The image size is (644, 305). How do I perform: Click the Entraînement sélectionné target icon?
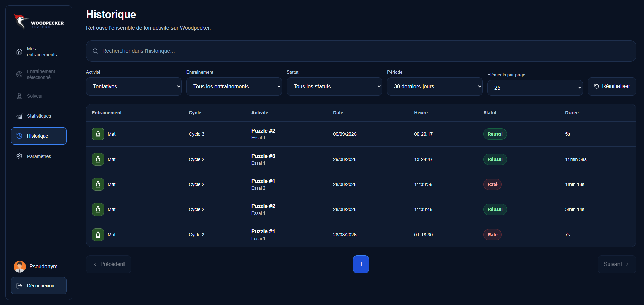click(19, 74)
